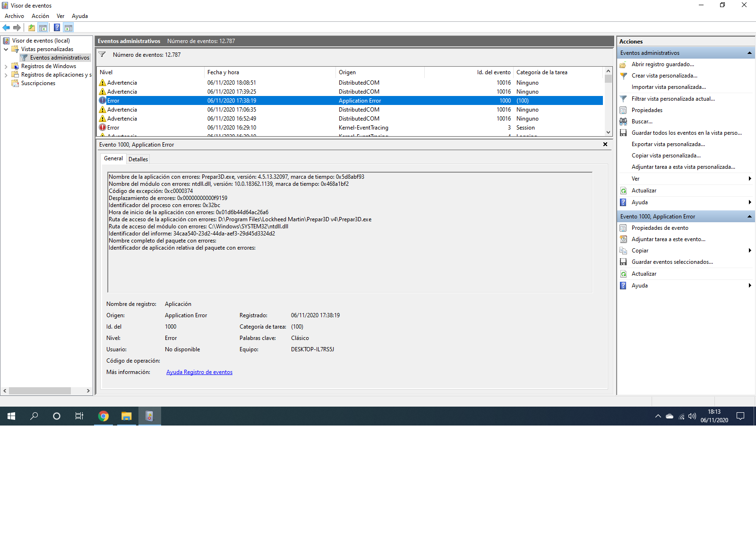The height and width of the screenshot is (539, 756).
Task: Open the Ayuda submenu arrow under Evento 1000 actions
Action: pos(750,286)
